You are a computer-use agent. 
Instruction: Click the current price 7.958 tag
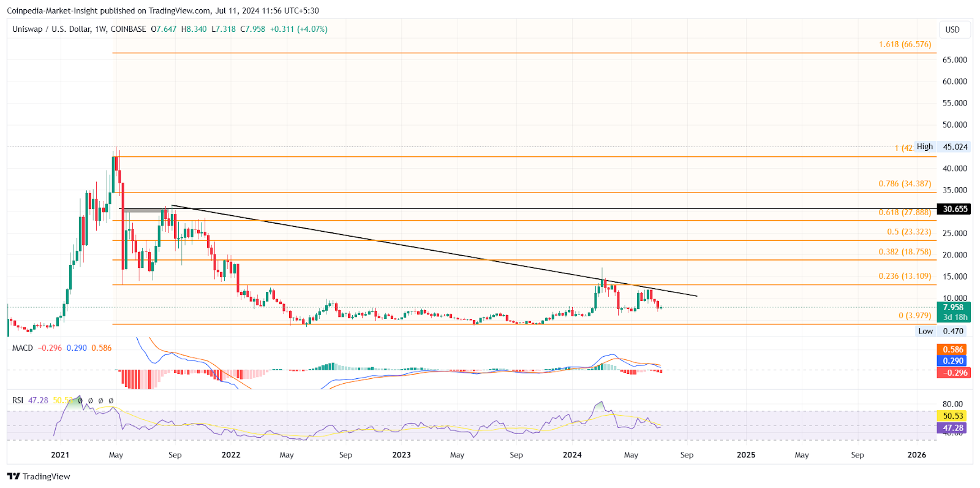954,312
